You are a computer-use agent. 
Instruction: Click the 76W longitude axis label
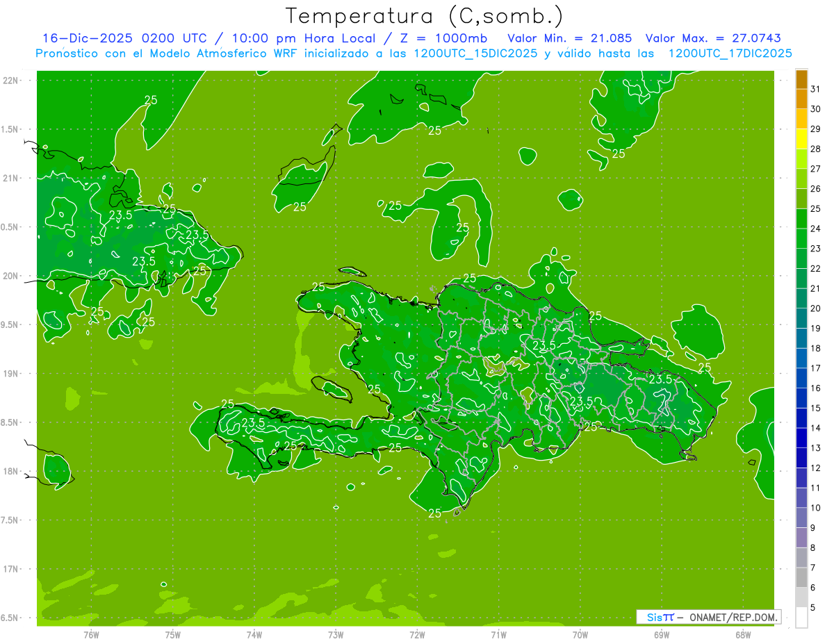click(x=91, y=634)
